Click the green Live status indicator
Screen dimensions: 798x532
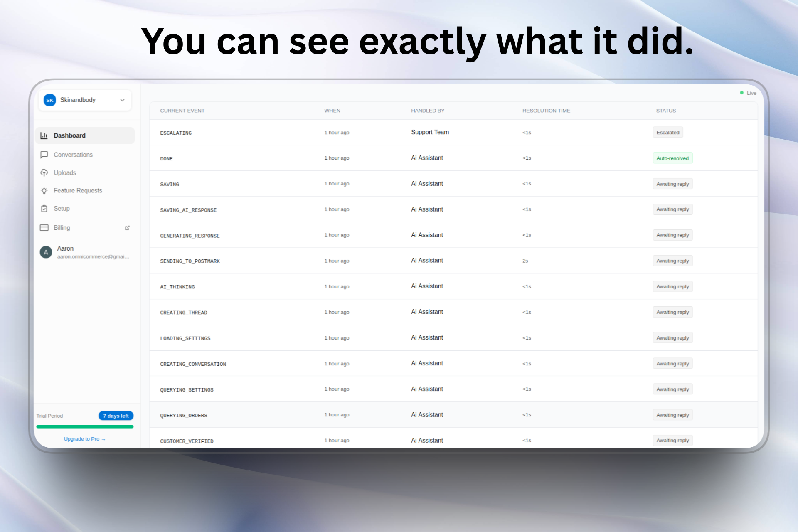coord(742,93)
